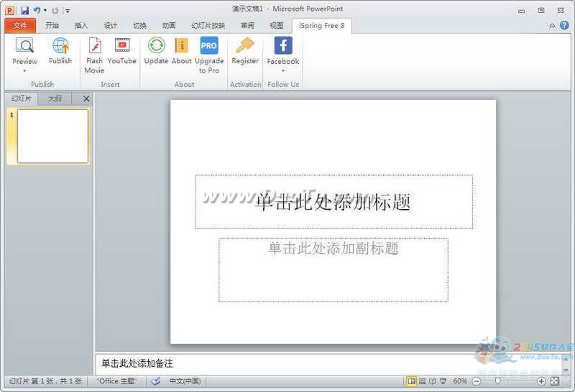Switch to Normal view
The width and height of the screenshot is (575, 392).
tap(412, 381)
